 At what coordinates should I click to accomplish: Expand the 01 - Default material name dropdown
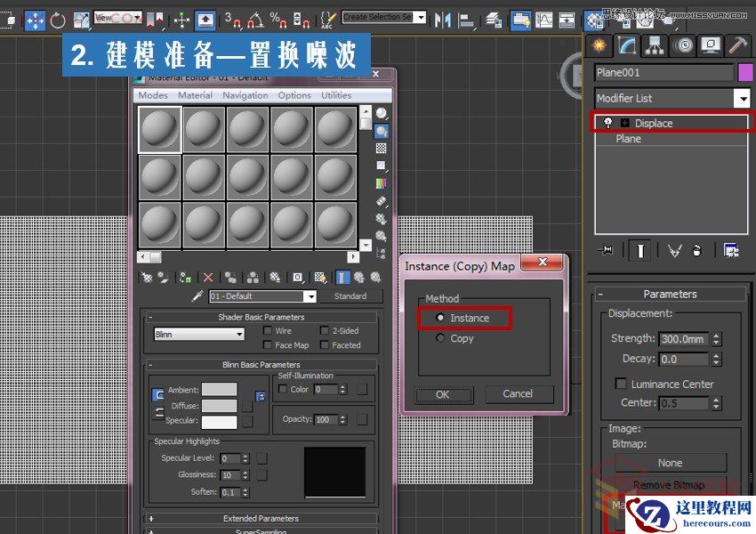pyautogui.click(x=311, y=295)
